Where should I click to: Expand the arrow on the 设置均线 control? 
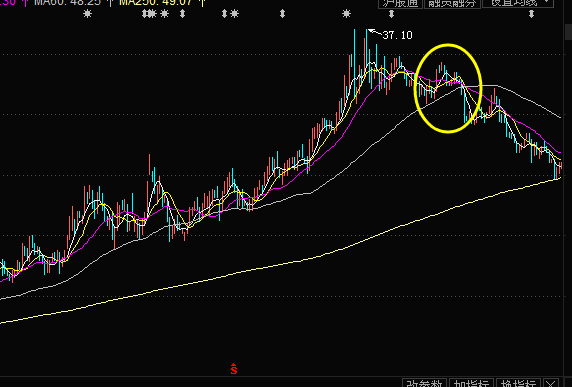click(x=546, y=2)
